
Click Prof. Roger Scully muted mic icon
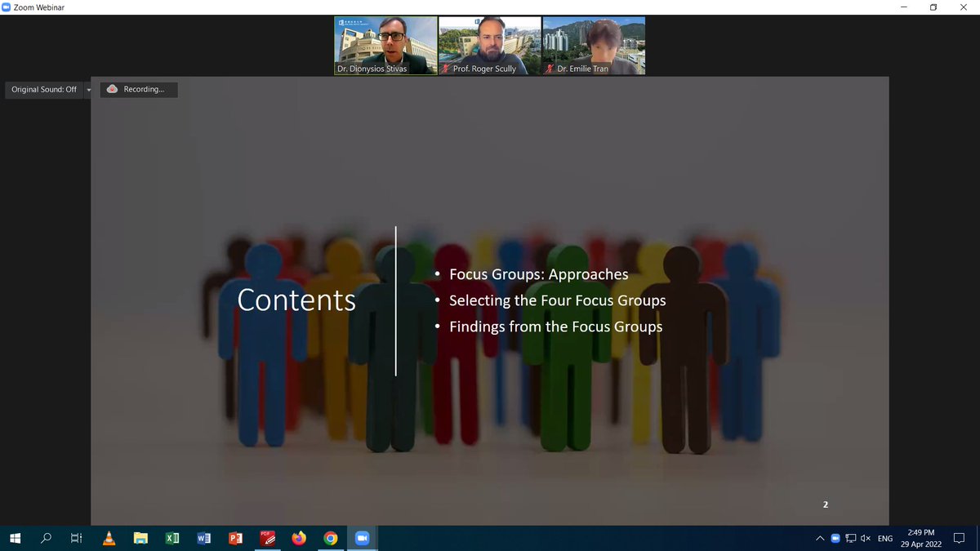(446, 69)
